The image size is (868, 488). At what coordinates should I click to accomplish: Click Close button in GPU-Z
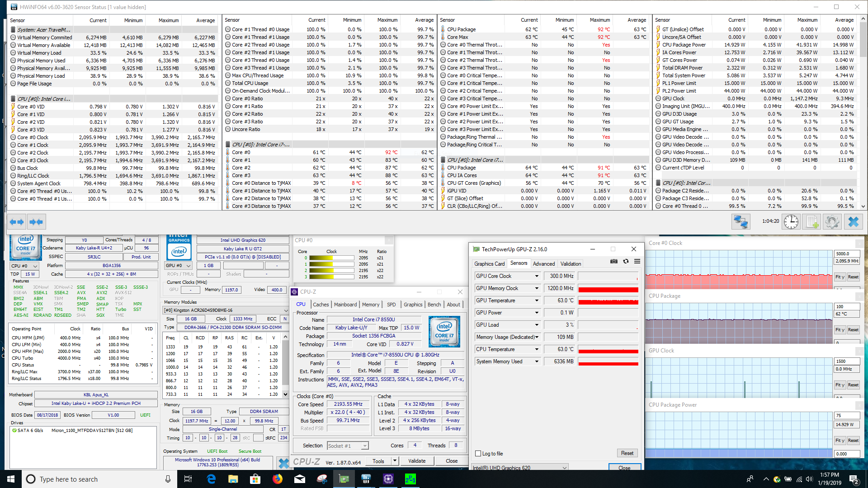coord(624,468)
